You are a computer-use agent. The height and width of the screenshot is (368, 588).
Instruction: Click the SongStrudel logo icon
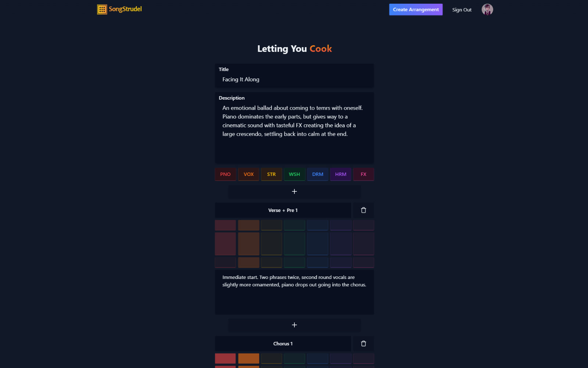(x=102, y=9)
